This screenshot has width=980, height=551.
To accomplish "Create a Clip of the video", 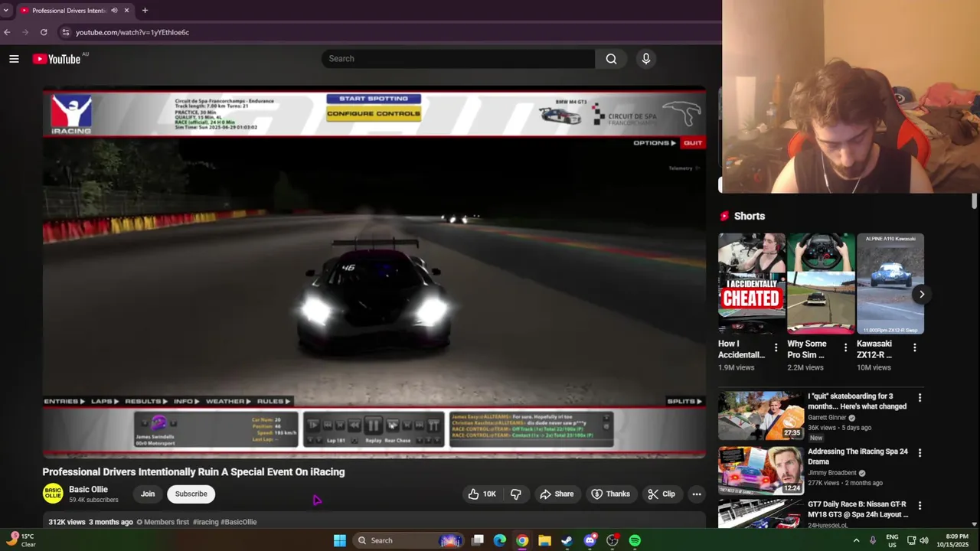I will click(661, 494).
